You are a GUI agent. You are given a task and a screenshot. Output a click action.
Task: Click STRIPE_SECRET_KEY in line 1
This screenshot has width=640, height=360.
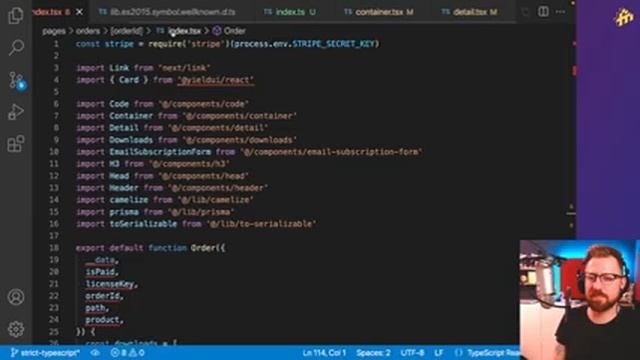(333, 44)
